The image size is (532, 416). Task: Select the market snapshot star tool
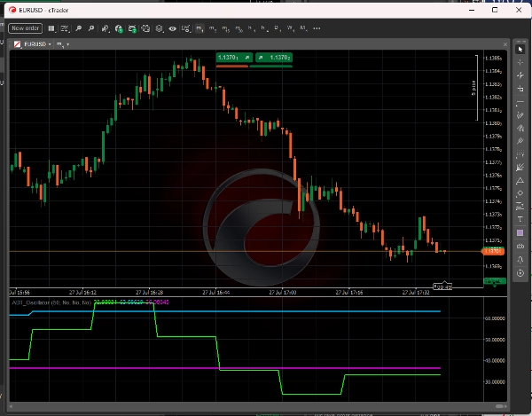click(x=520, y=75)
